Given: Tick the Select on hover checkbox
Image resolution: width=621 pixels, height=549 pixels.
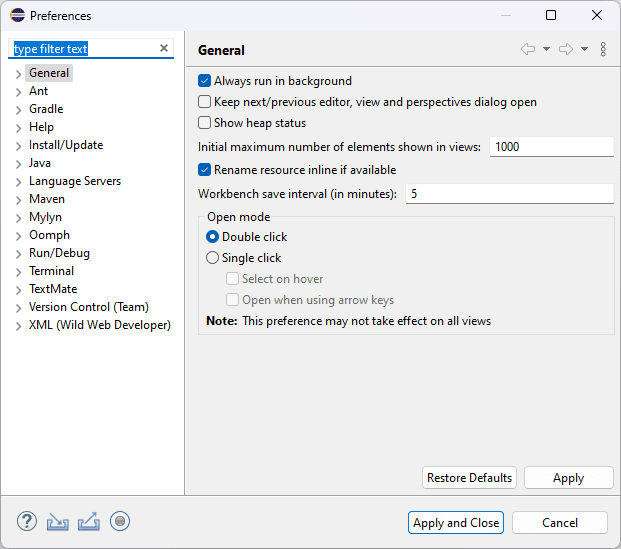Looking at the screenshot, I should 232,279.
